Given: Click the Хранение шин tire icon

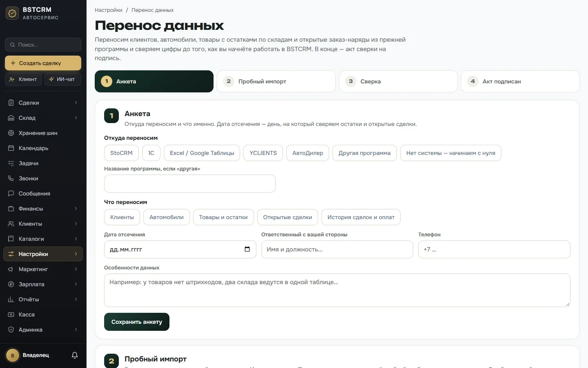Looking at the screenshot, I should pyautogui.click(x=11, y=133).
